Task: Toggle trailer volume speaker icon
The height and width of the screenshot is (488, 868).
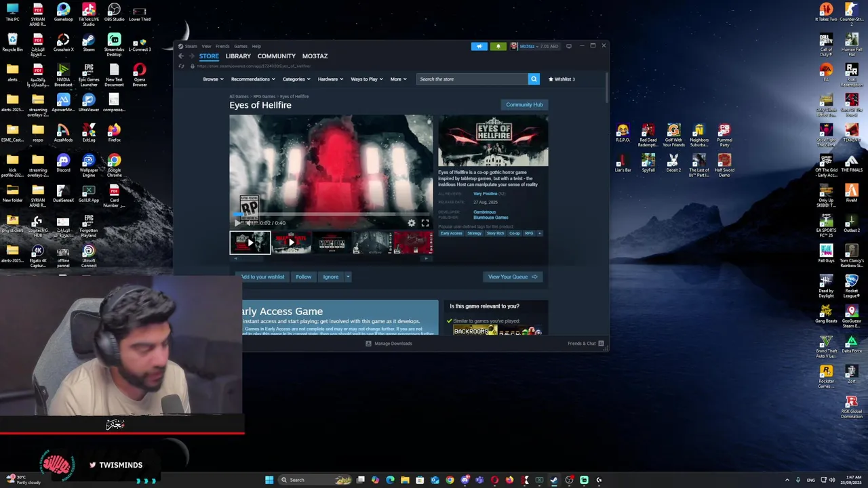Action: point(249,223)
